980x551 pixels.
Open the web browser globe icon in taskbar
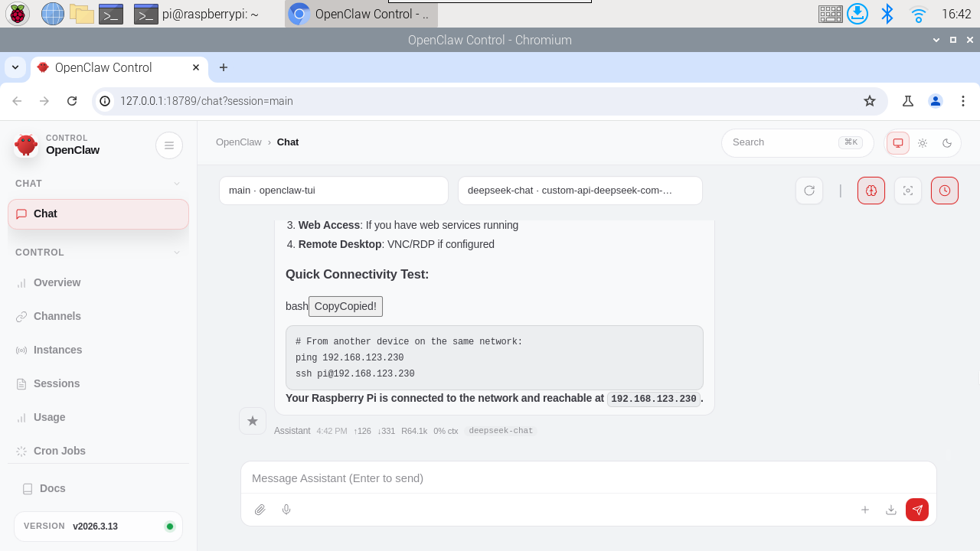tap(52, 14)
